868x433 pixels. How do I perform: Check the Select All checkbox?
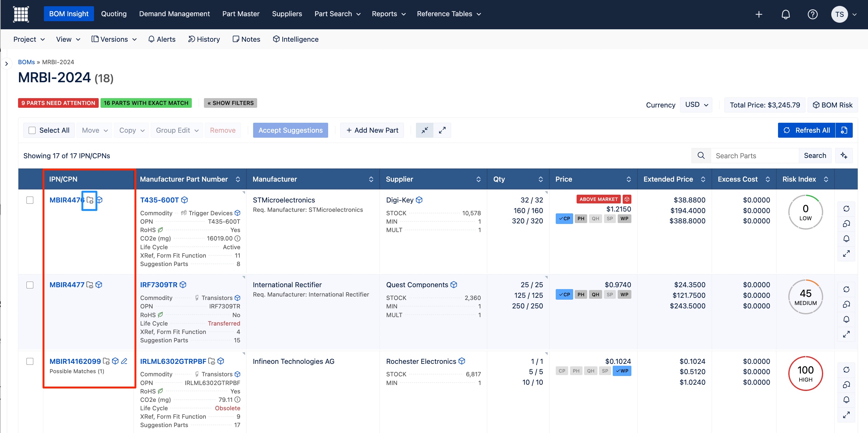tap(32, 130)
